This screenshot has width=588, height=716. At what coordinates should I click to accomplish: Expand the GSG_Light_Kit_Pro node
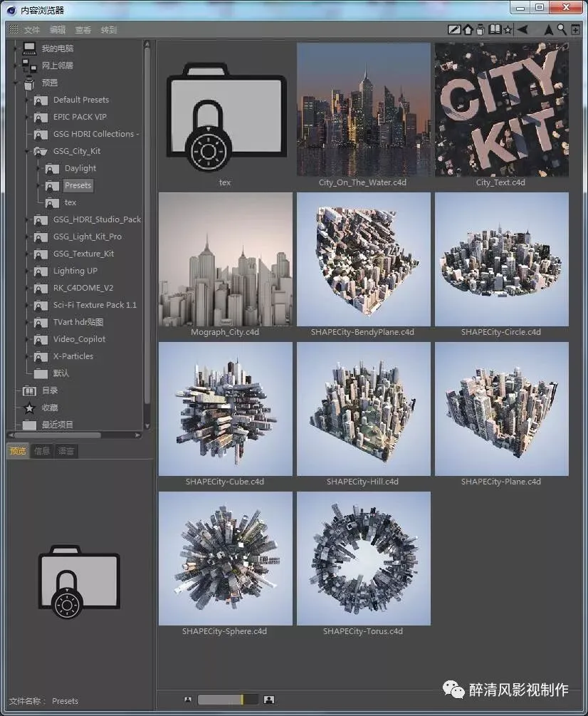tap(27, 237)
